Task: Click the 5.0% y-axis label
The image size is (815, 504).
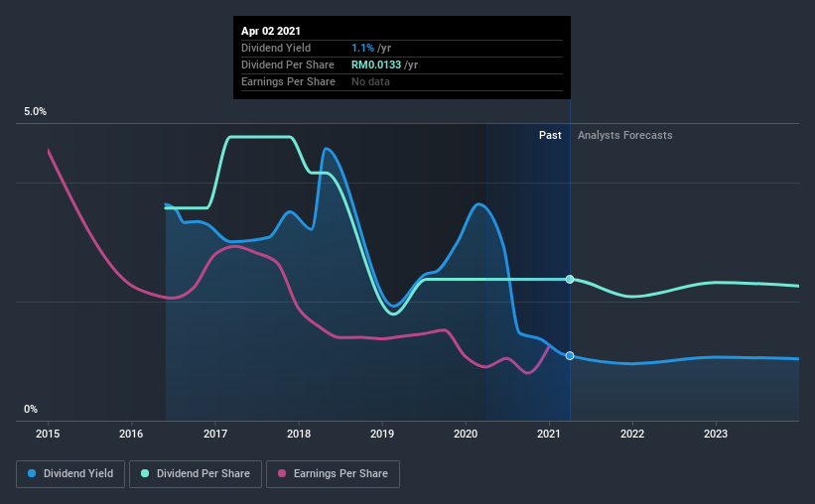Action: (x=35, y=111)
